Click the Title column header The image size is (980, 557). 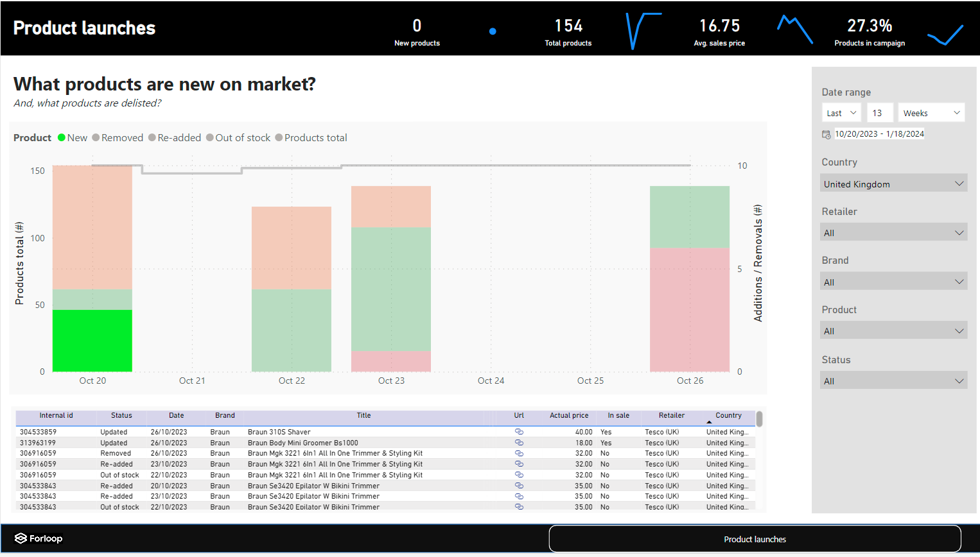[363, 415]
